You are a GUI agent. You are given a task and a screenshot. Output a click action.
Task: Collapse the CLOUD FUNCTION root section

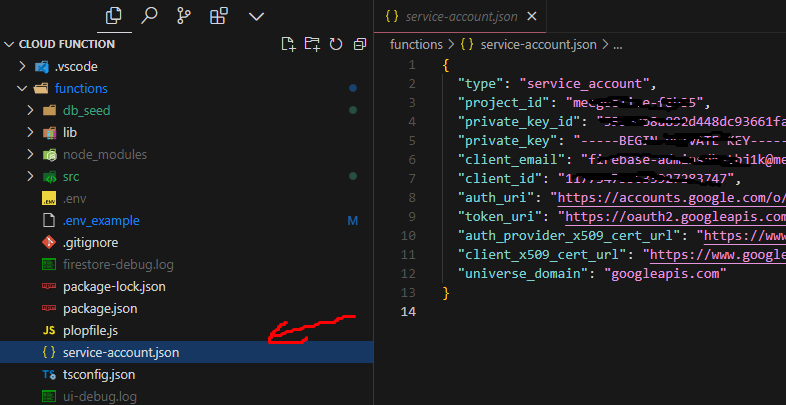click(x=10, y=44)
